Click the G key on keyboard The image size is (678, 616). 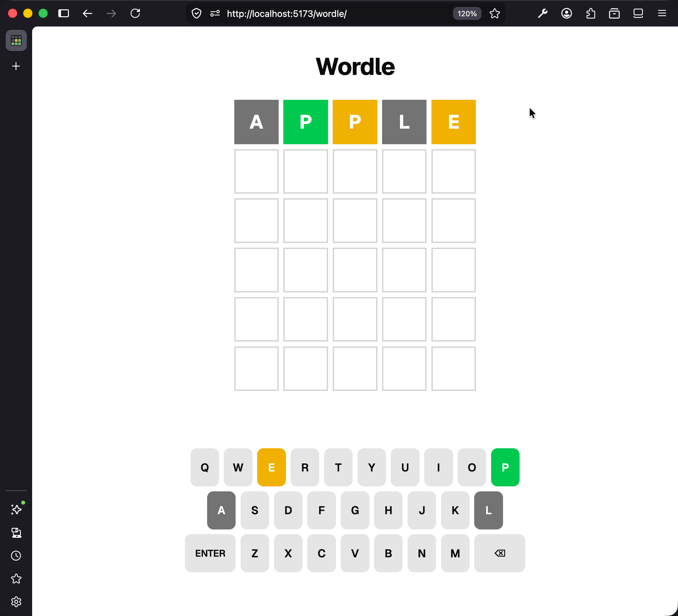[355, 510]
